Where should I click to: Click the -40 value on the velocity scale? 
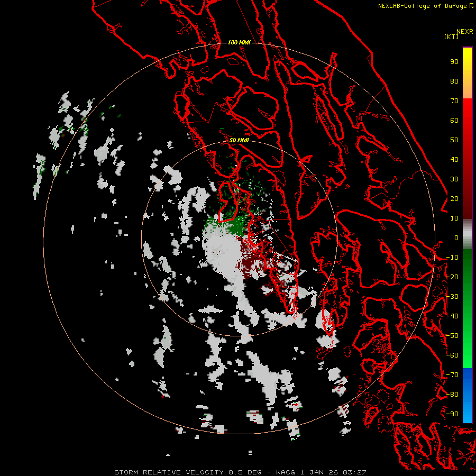point(452,316)
